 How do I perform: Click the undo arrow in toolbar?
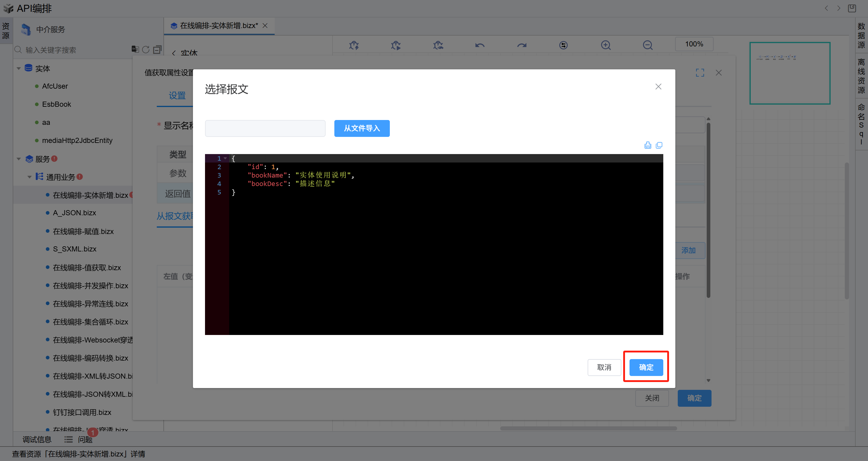coord(480,45)
